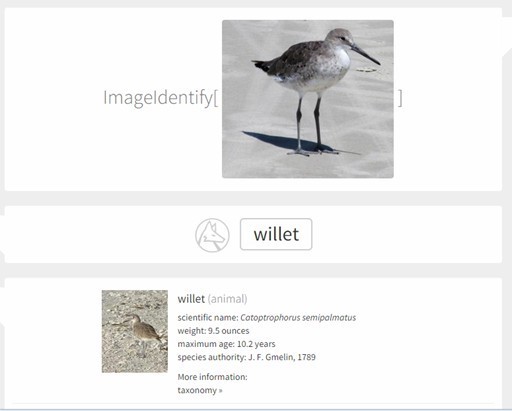Click the maximum age 10.2 years line
512x411 pixels.
point(226,344)
